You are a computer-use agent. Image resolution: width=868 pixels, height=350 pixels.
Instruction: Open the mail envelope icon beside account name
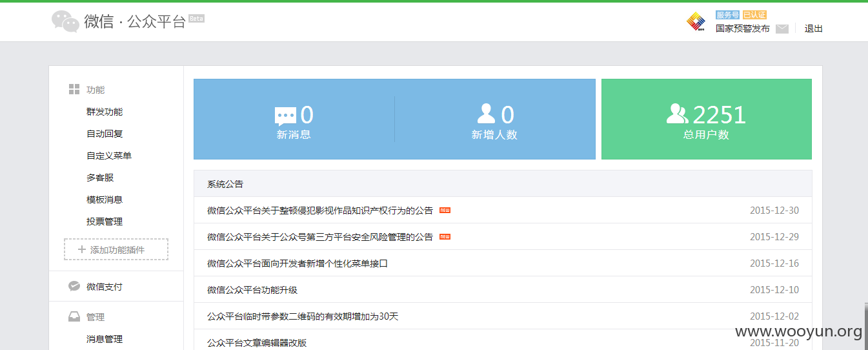click(782, 29)
